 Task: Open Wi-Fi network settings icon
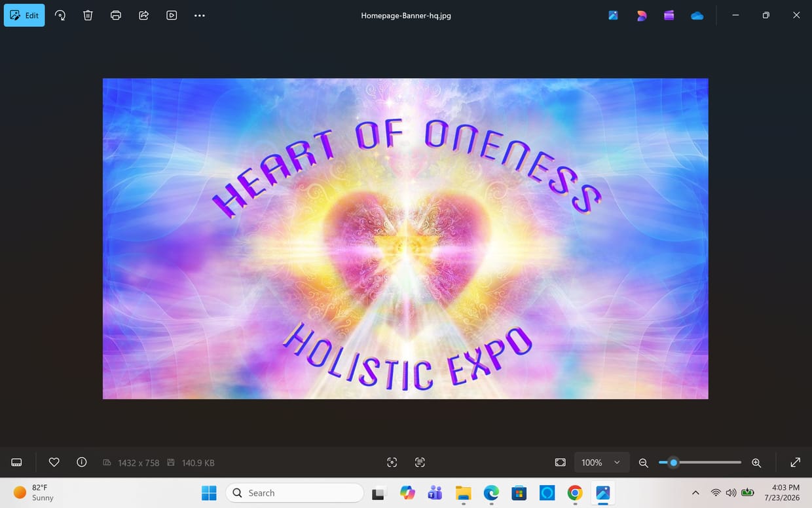click(716, 493)
